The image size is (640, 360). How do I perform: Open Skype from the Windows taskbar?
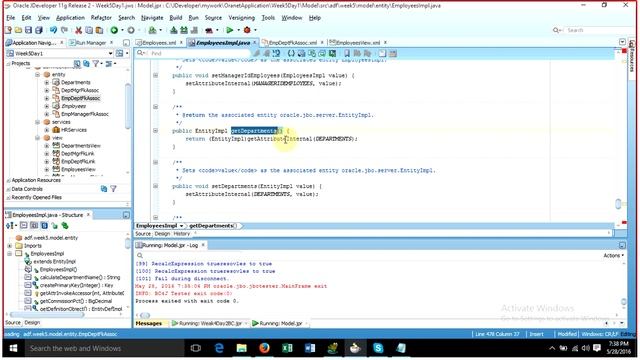378,348
